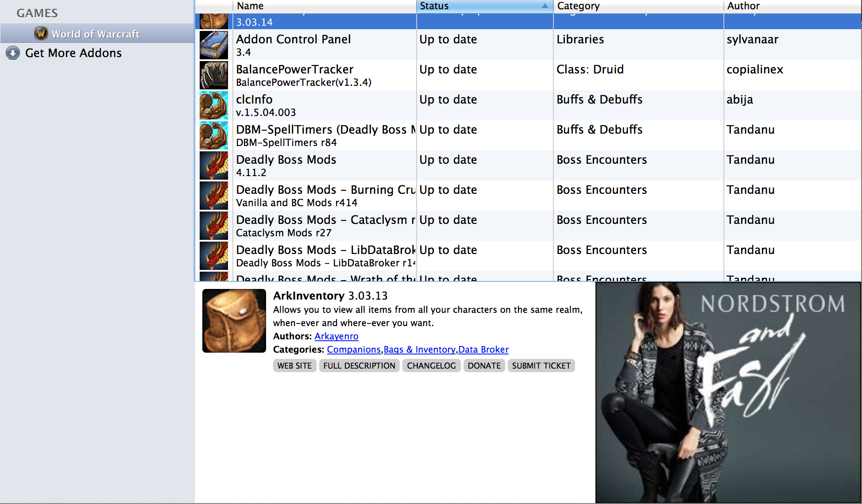
Task: Click the large ArkInventory bag image in details
Action: pyautogui.click(x=234, y=321)
